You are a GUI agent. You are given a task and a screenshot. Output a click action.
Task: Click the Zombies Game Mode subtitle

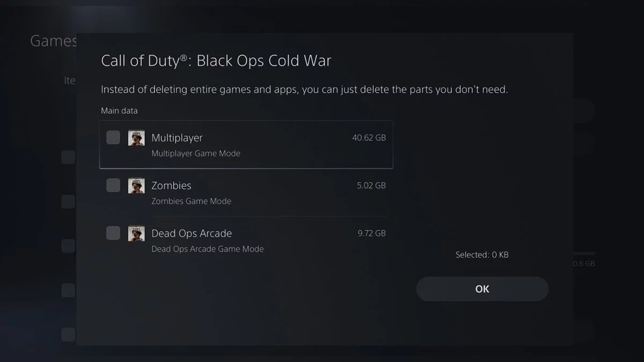click(x=191, y=201)
